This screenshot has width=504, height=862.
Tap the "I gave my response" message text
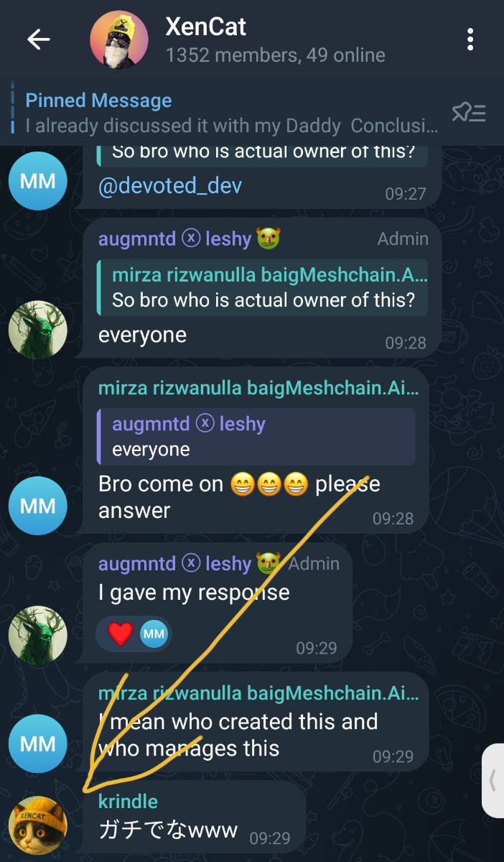click(194, 593)
